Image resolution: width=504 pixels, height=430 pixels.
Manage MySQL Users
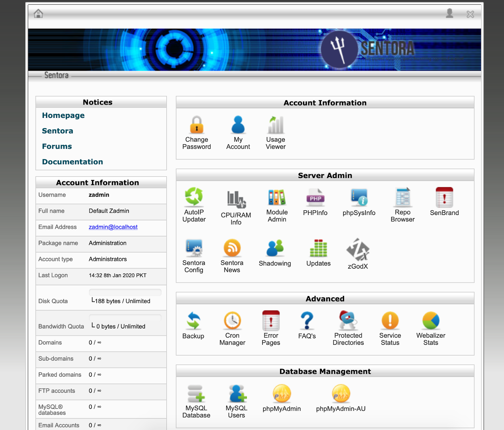click(x=237, y=401)
